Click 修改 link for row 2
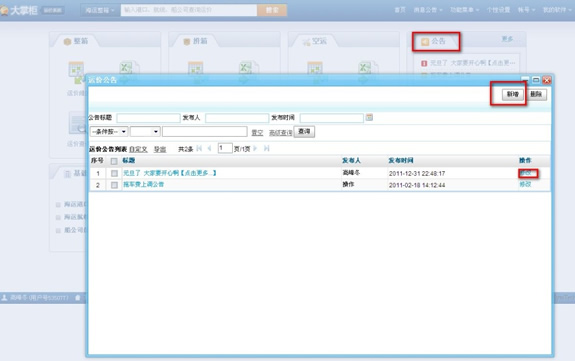Image resolution: width=575 pixels, height=361 pixels. coord(525,184)
